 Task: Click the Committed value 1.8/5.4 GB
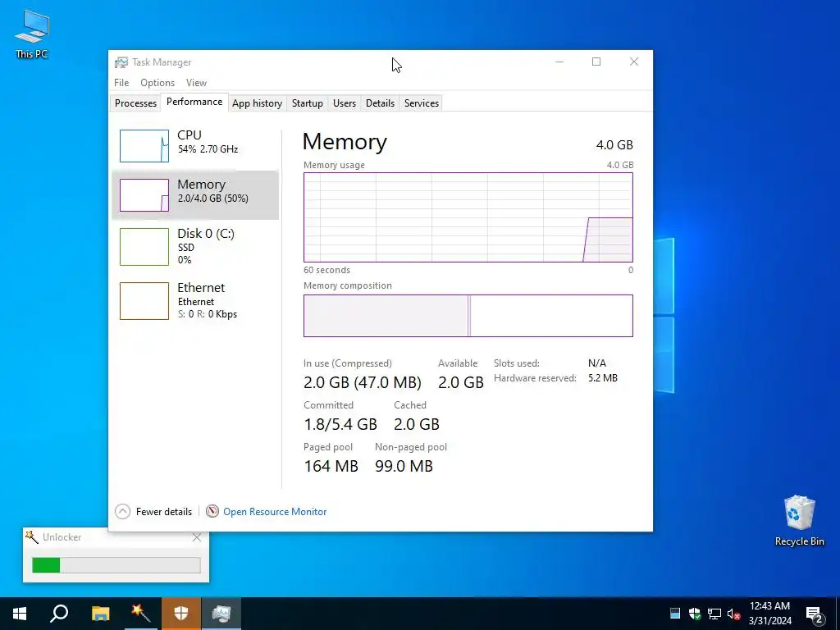pos(340,424)
